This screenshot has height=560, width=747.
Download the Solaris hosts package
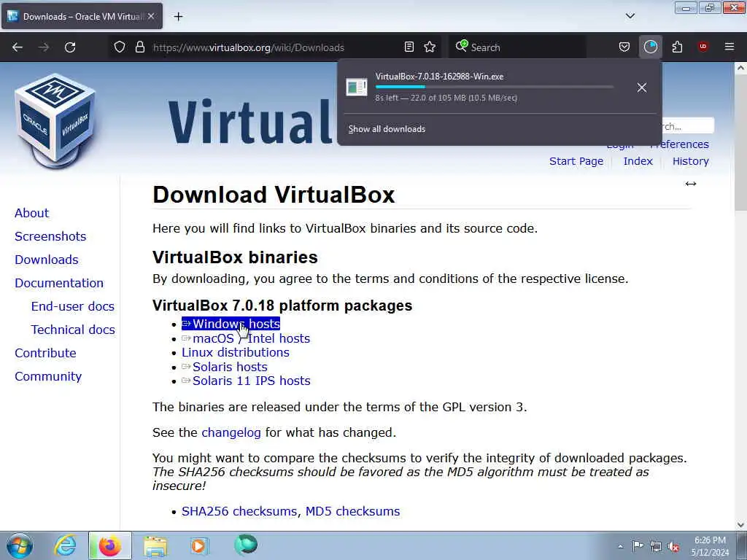click(225, 367)
